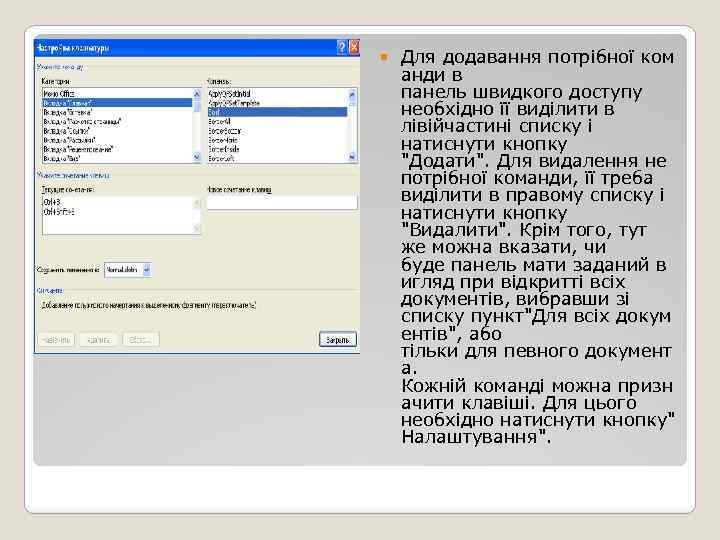The height and width of the screenshot is (540, 720).
Task: Click the disabled Assign (Назначить) button
Action: (x=56, y=340)
